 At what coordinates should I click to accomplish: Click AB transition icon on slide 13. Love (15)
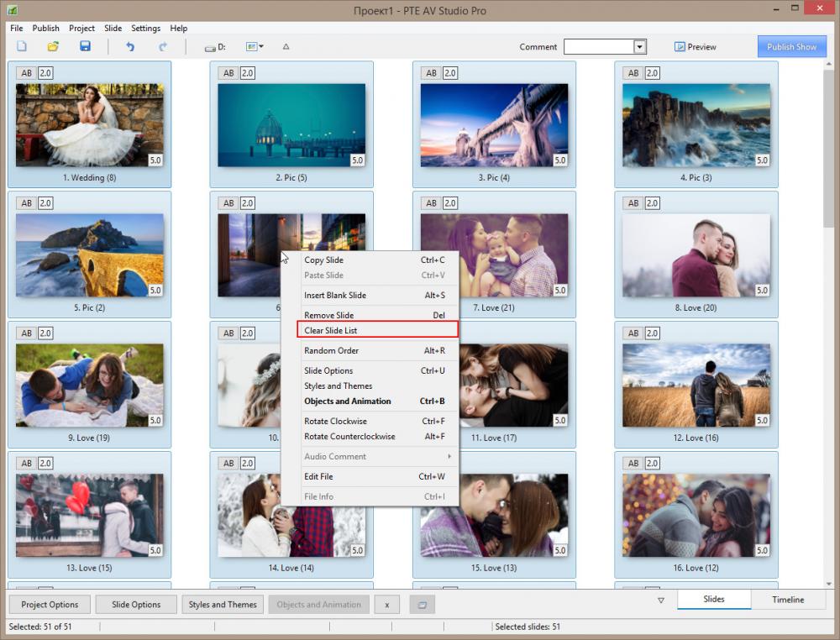[26, 464]
